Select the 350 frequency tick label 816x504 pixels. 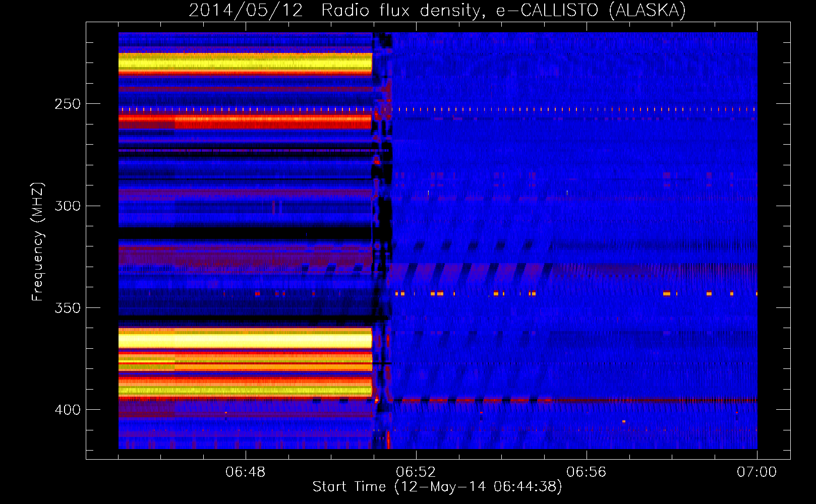click(x=68, y=307)
